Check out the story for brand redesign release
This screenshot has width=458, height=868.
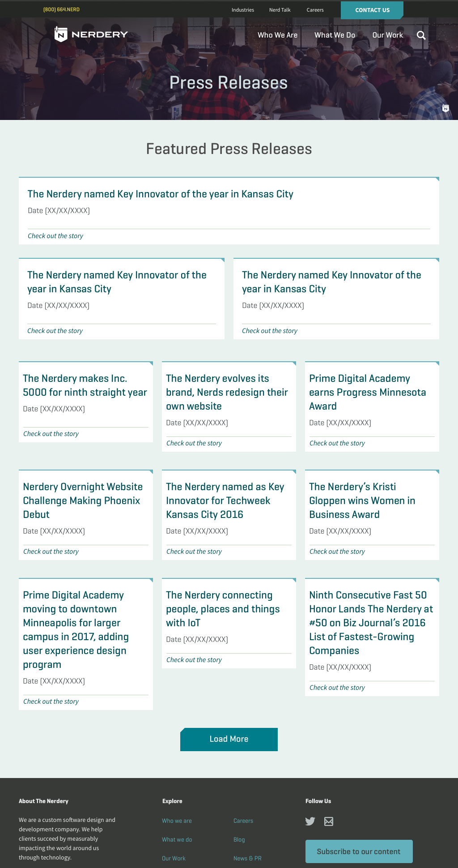pos(194,443)
